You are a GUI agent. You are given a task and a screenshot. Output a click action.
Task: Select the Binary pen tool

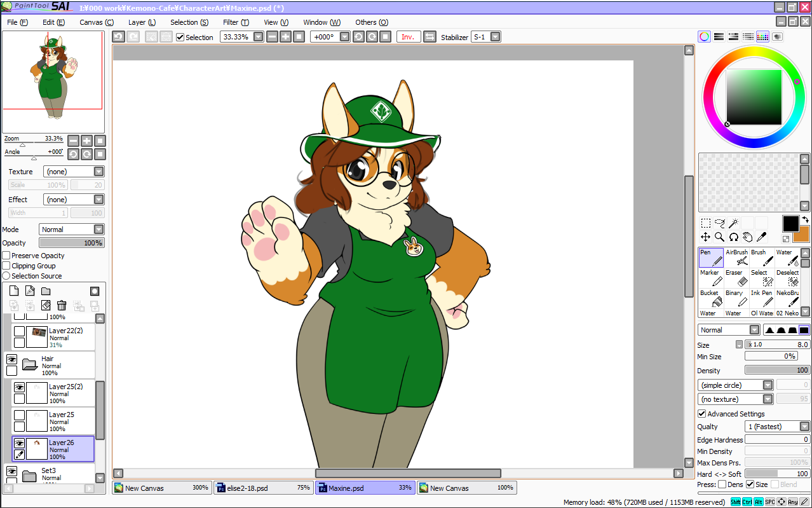[736, 298]
